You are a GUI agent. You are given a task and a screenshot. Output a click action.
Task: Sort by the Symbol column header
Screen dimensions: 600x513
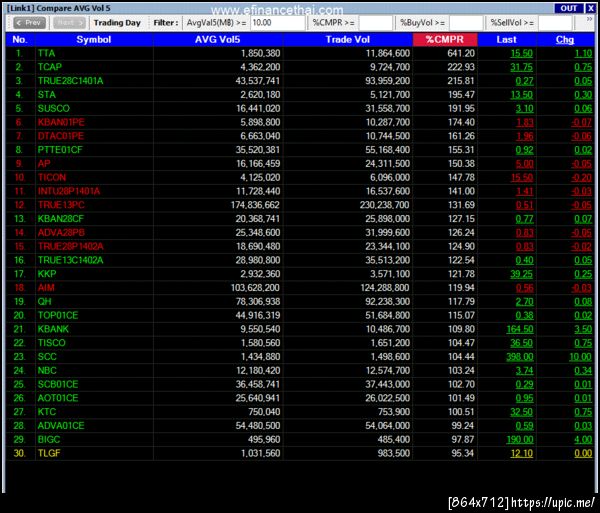(x=94, y=39)
